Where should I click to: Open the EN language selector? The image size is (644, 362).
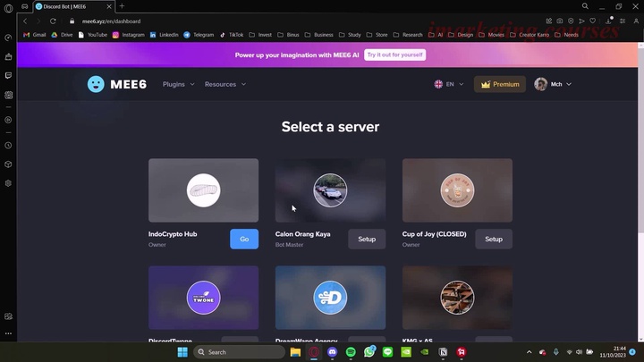tap(449, 84)
